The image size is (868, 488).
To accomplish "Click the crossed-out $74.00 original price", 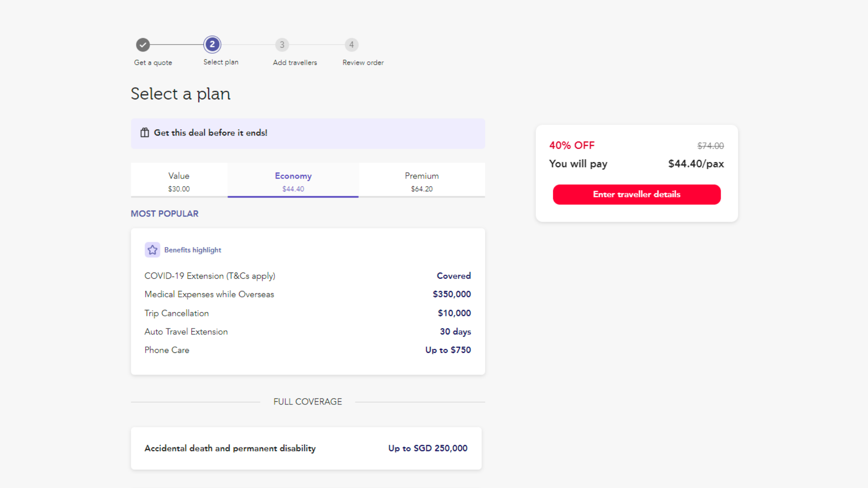I will point(710,145).
